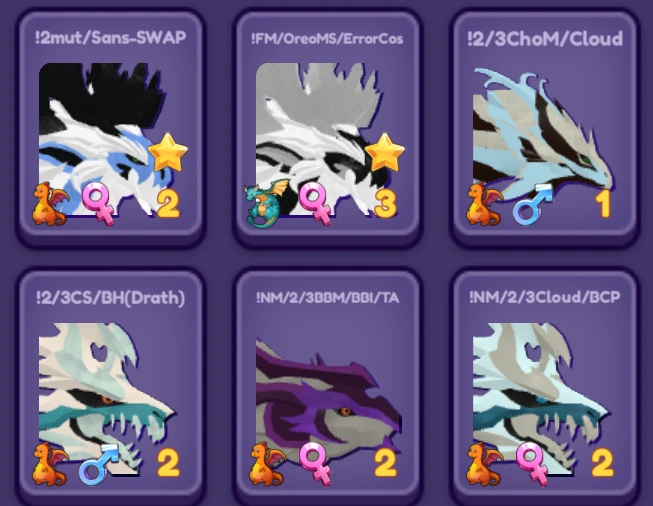
Task: Click the pink female symbol on the Cloud/BCP card
Action: click(x=535, y=464)
